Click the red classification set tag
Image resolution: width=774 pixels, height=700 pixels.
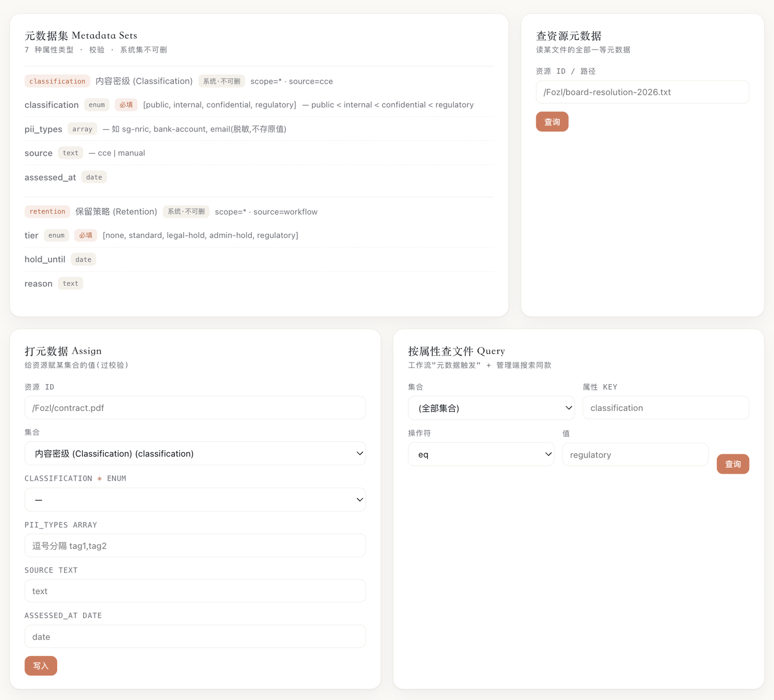pyautogui.click(x=57, y=81)
